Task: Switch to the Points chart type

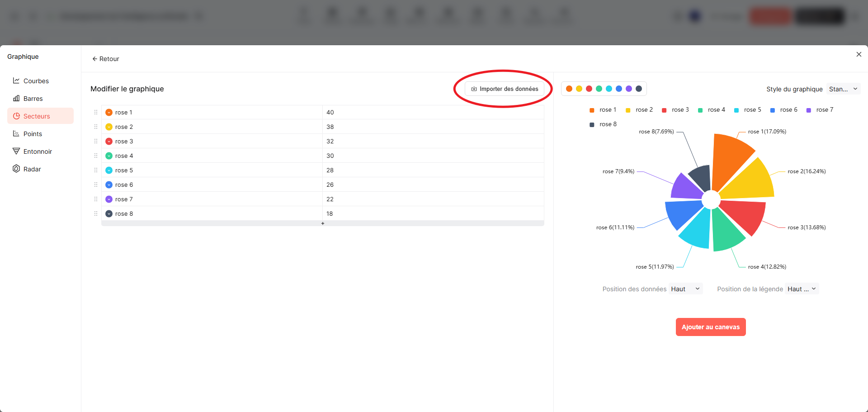Action: click(40, 134)
